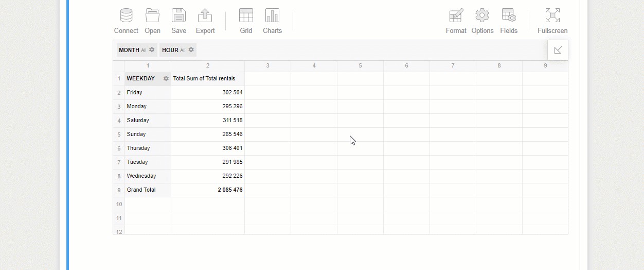
Task: Open the Export menu icon
Action: coord(205,15)
